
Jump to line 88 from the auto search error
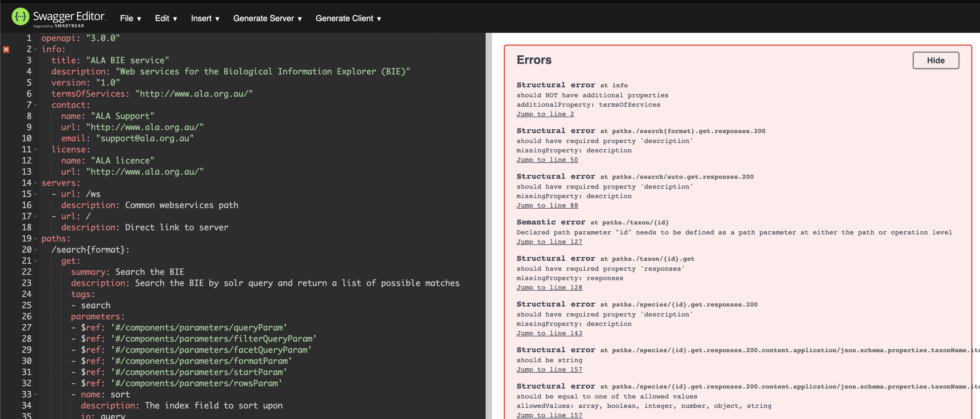547,205
